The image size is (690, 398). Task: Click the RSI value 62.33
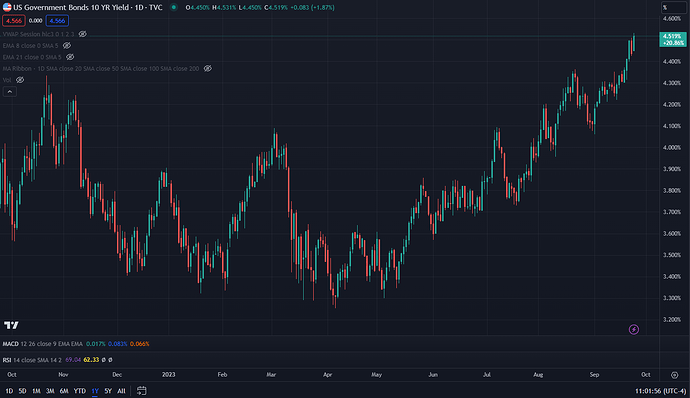(91, 360)
